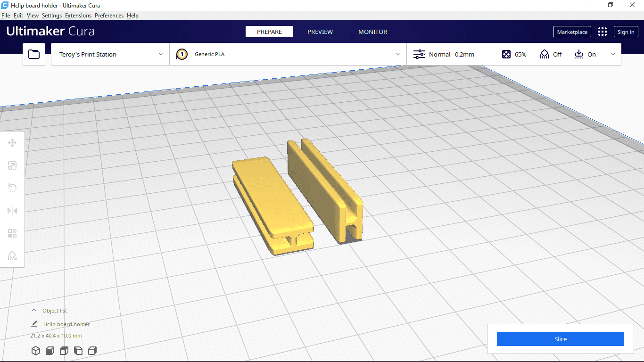This screenshot has height=362, width=644.
Task: Open the Preferences menu
Action: coord(109,16)
